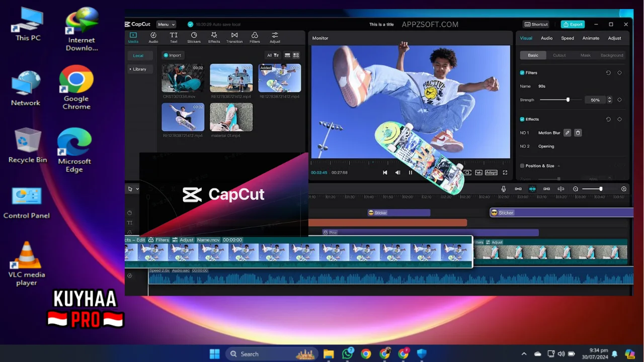Switch to the Visual tab
Image resolution: width=644 pixels, height=362 pixels.
pos(526,38)
